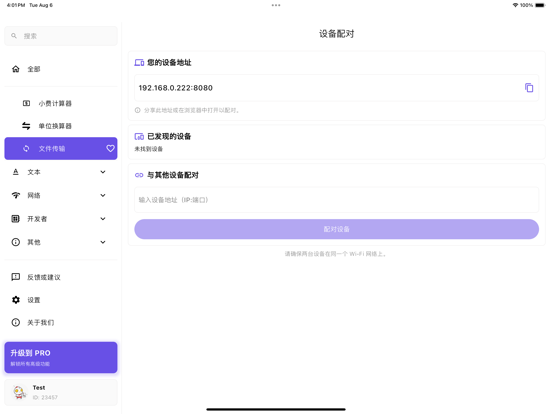Click the 已发现的设备 heading
This screenshot has height=414, width=552.
[169, 137]
